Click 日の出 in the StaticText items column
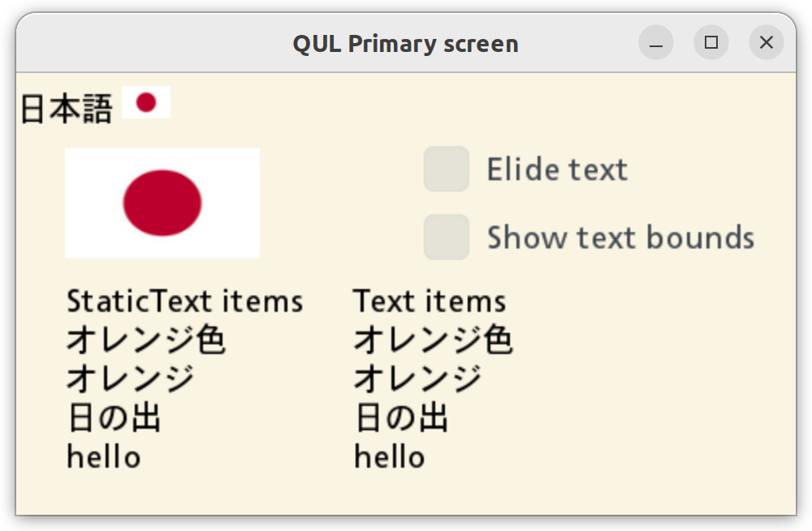Image resolution: width=812 pixels, height=531 pixels. coord(114,418)
